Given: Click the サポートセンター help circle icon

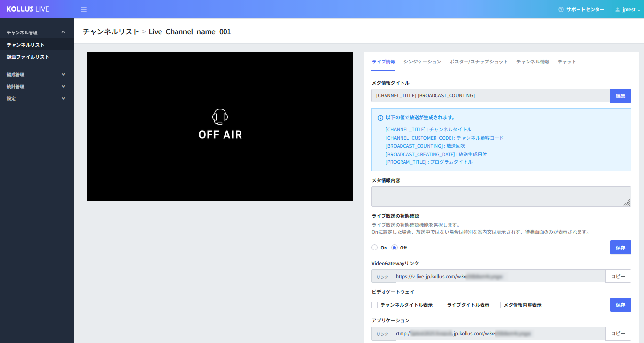Looking at the screenshot, I should point(561,10).
